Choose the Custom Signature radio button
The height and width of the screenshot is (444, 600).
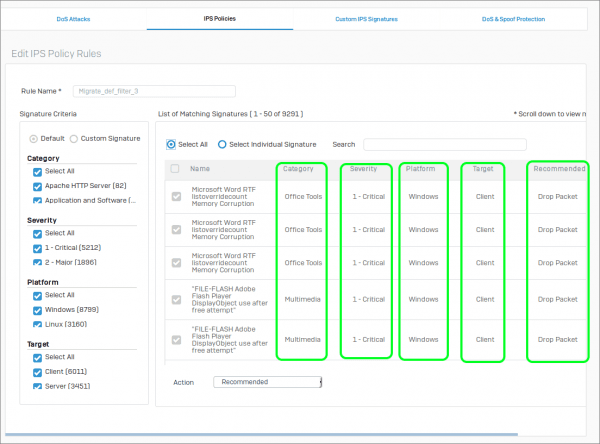[74, 139]
